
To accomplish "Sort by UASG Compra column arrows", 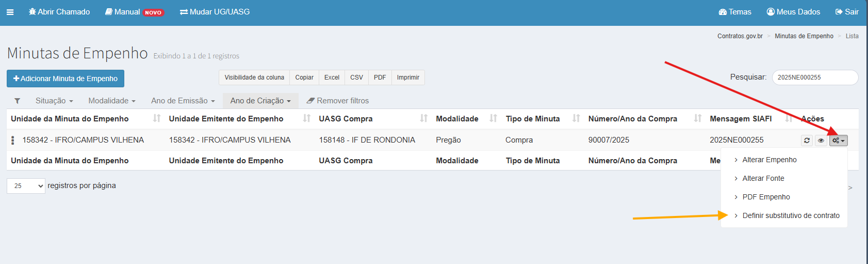I will coord(423,119).
